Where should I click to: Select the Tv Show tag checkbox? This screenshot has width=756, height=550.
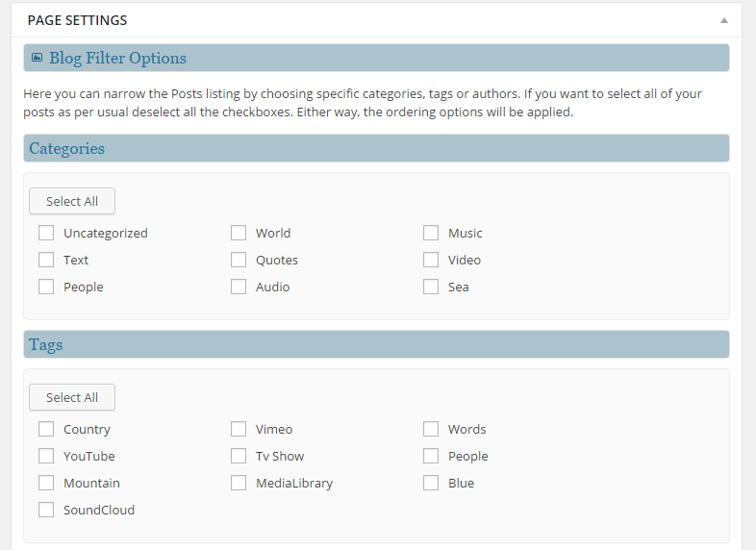point(239,456)
